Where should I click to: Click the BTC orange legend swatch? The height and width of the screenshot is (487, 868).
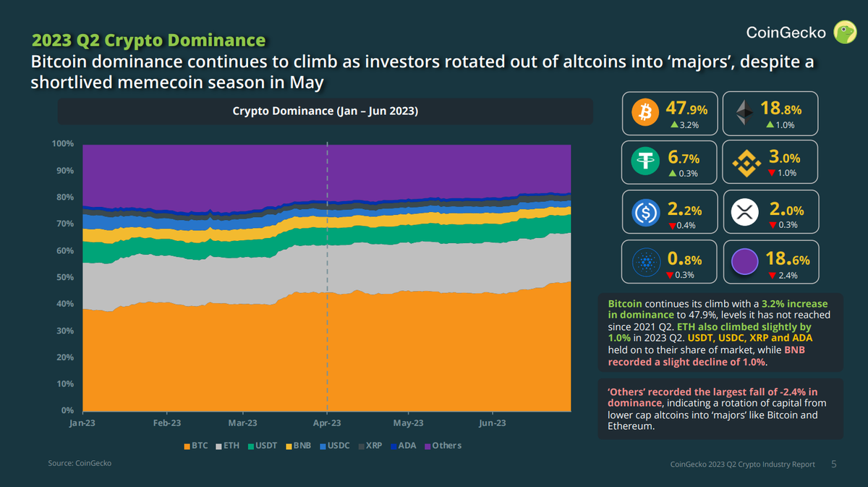(187, 446)
